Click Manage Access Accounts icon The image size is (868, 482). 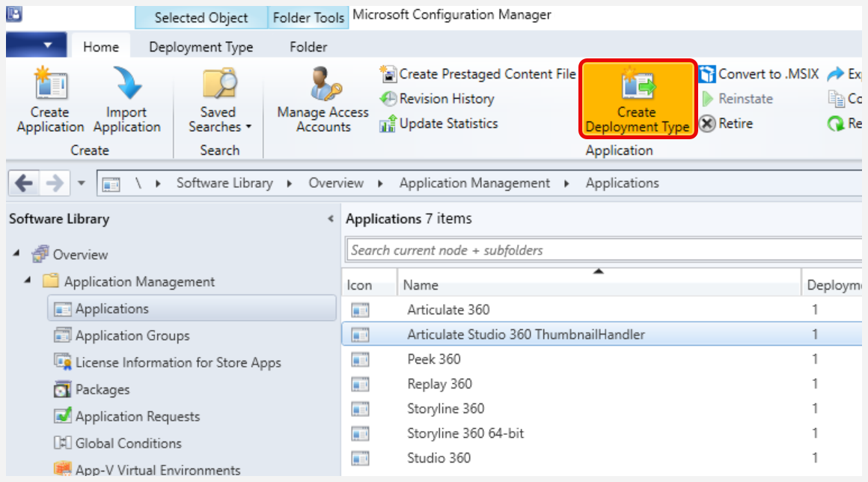(x=323, y=100)
